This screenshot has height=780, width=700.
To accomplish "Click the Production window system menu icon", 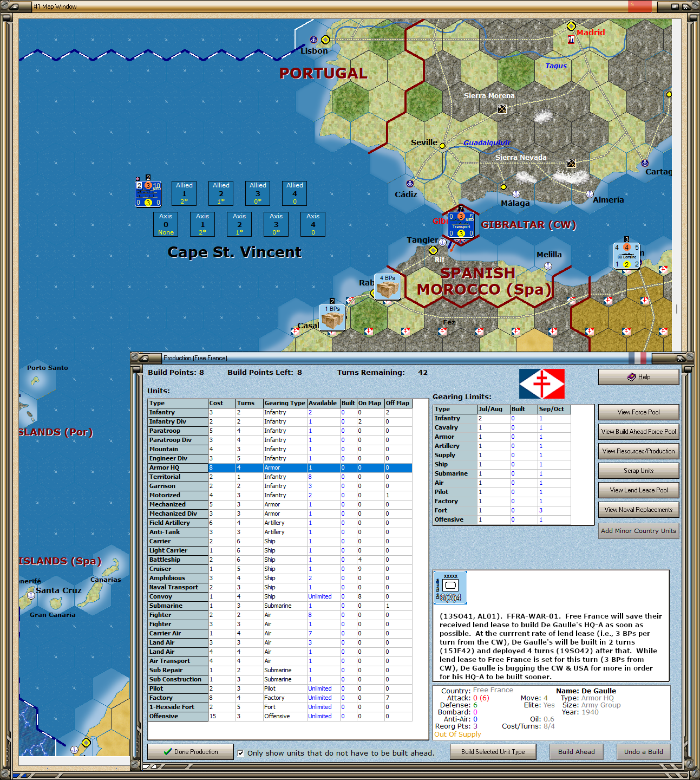I will tap(143, 358).
